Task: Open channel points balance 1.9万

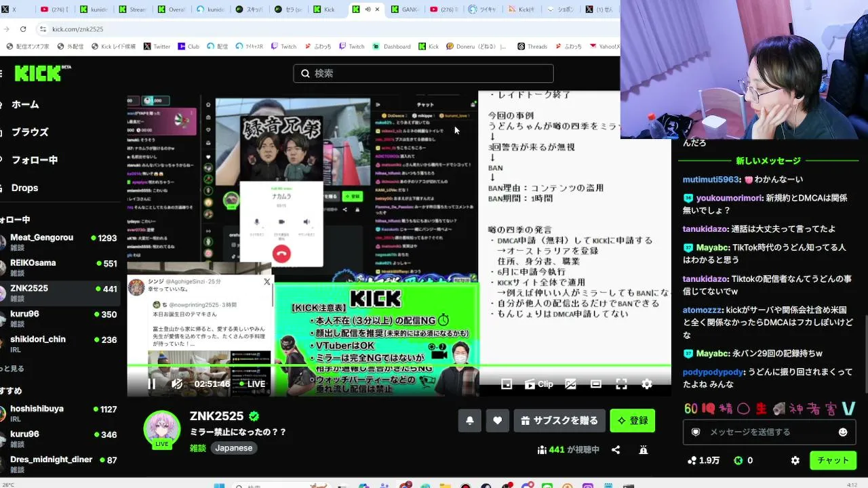Action: click(x=703, y=460)
